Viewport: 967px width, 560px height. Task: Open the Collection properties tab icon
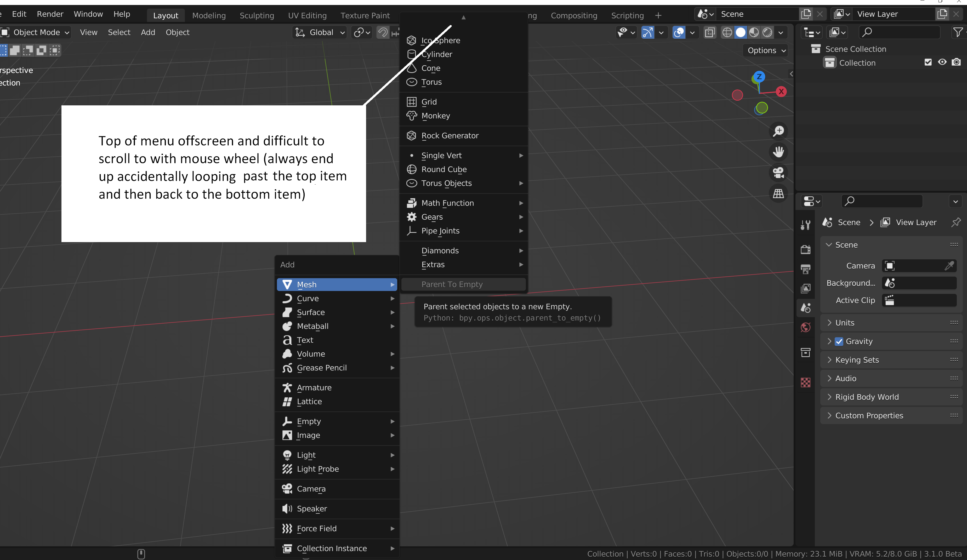tap(805, 352)
